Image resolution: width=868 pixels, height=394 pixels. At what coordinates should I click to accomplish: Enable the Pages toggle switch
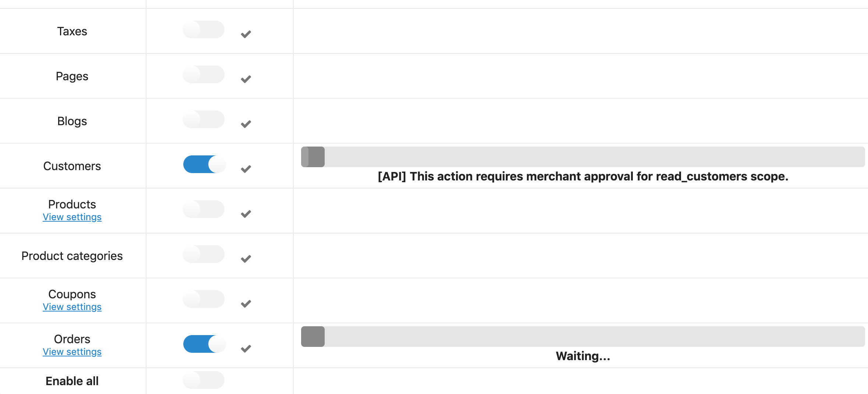[x=204, y=74]
